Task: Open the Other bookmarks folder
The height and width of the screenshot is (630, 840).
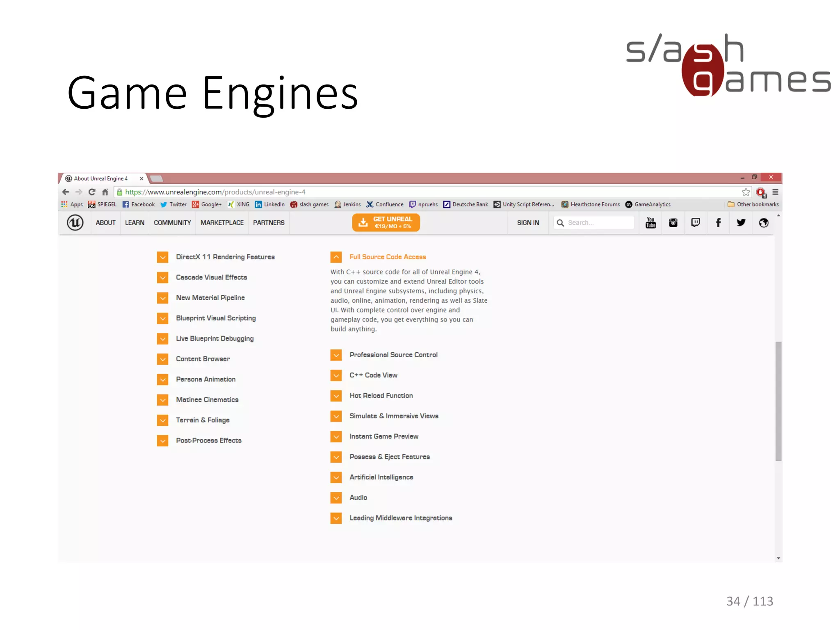Action: tap(753, 204)
